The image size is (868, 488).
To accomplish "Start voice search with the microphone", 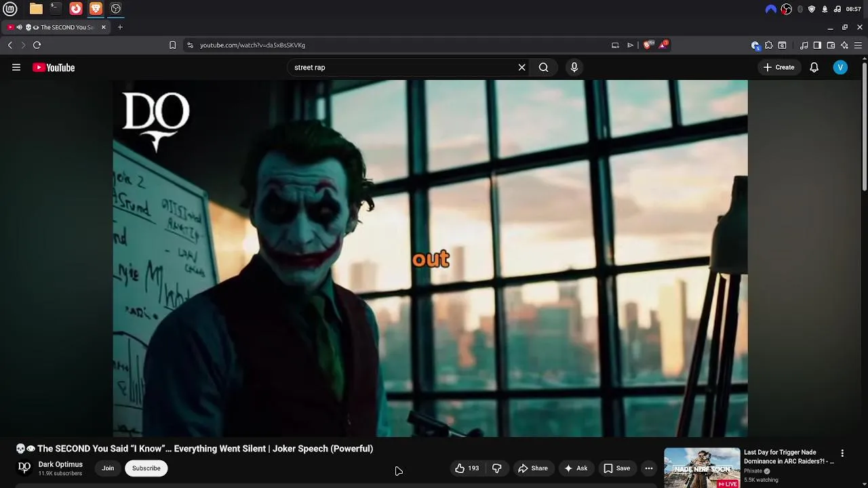I will coord(574,67).
